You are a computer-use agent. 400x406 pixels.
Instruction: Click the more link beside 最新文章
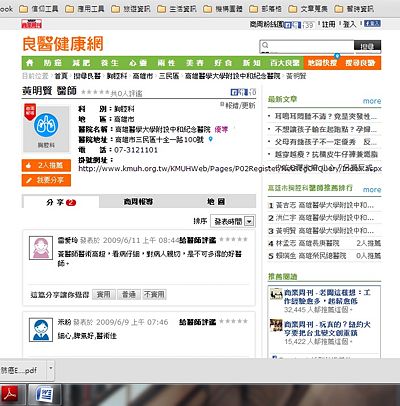tap(372, 101)
